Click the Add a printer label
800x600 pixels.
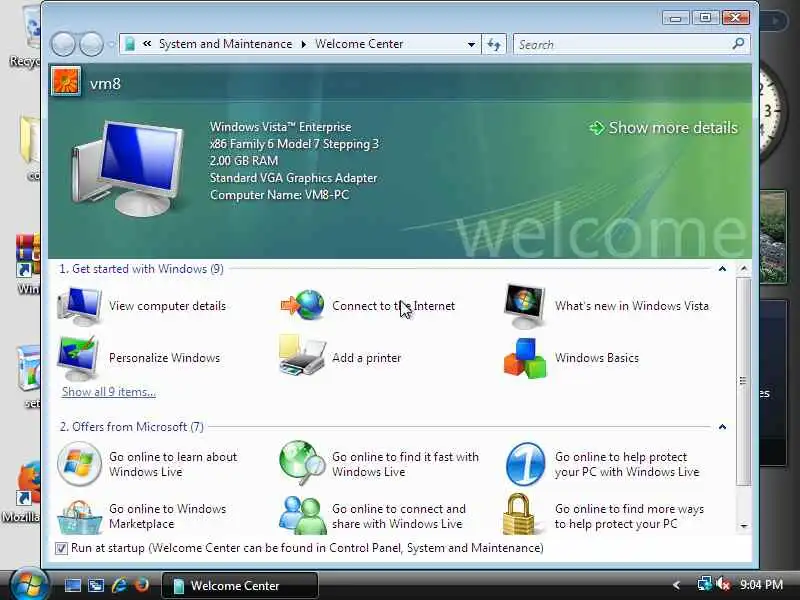point(366,358)
